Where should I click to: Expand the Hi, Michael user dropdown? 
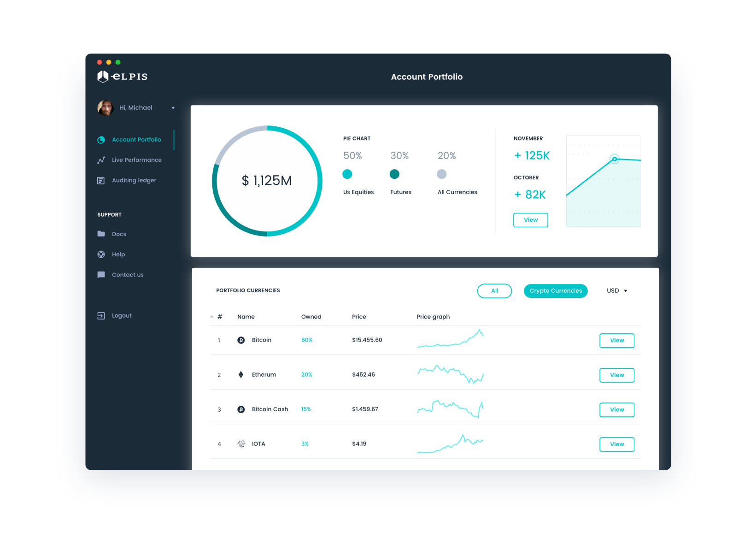coord(173,108)
